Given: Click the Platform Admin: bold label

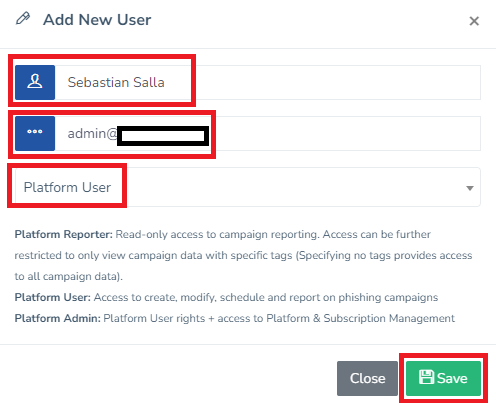Looking at the screenshot, I should [58, 318].
